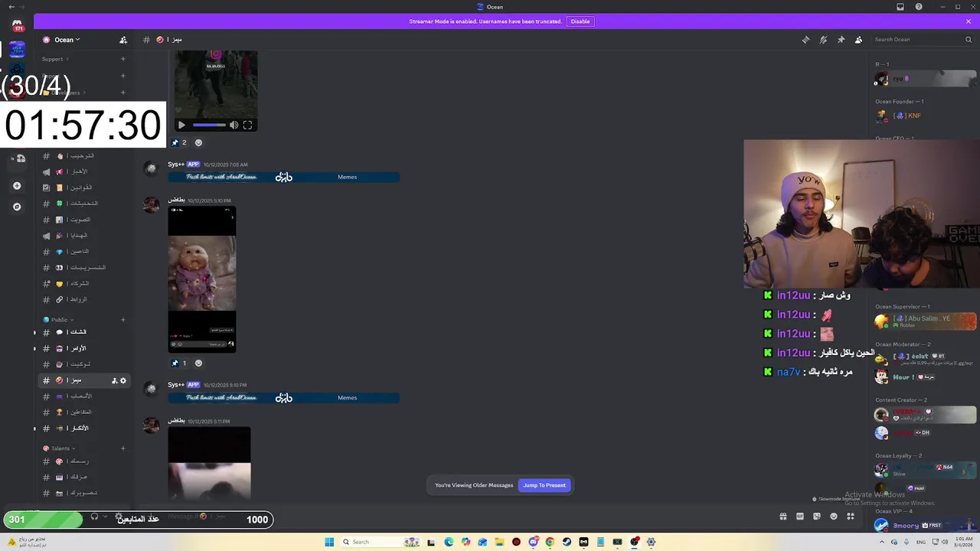Viewport: 980px width, 551px height.
Task: Mute the top video's volume
Action: [234, 126]
